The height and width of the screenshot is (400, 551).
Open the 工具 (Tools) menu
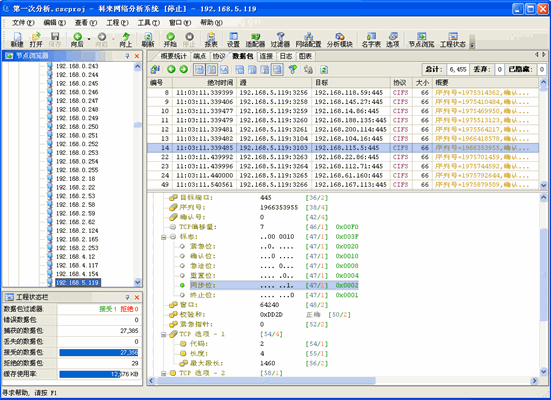(x=148, y=22)
